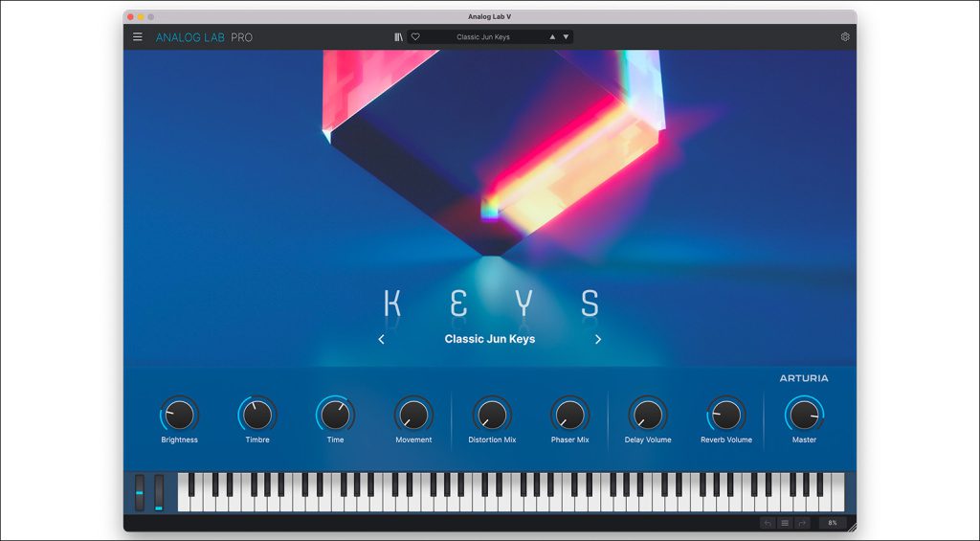
Task: Go to previous preset using left chevron
Action: (381, 339)
